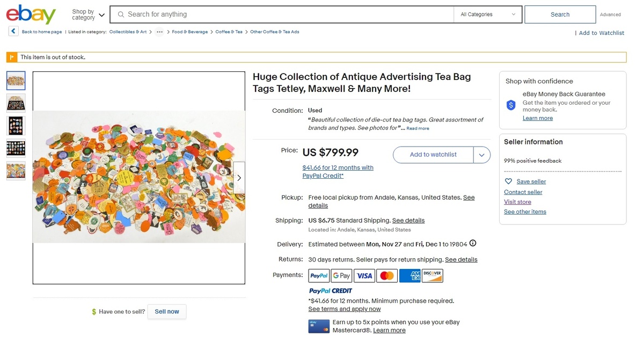Expand the watchlist options chevron
This screenshot has height=357, width=644.
(481, 155)
